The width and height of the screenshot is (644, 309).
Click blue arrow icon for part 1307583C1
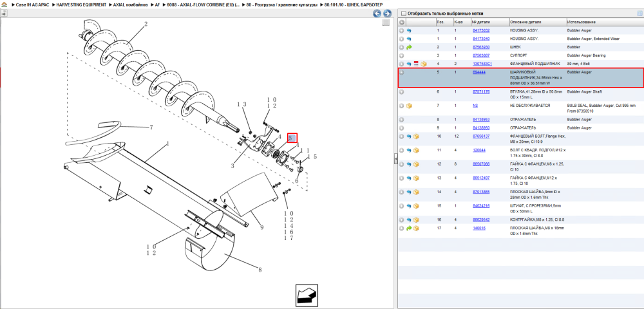(x=409, y=64)
